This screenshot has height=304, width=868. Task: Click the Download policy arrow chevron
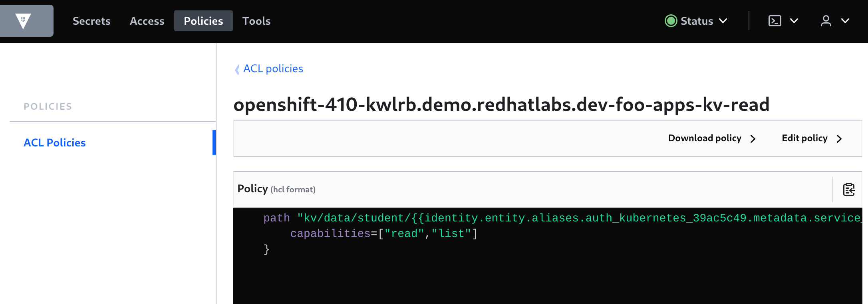point(753,138)
